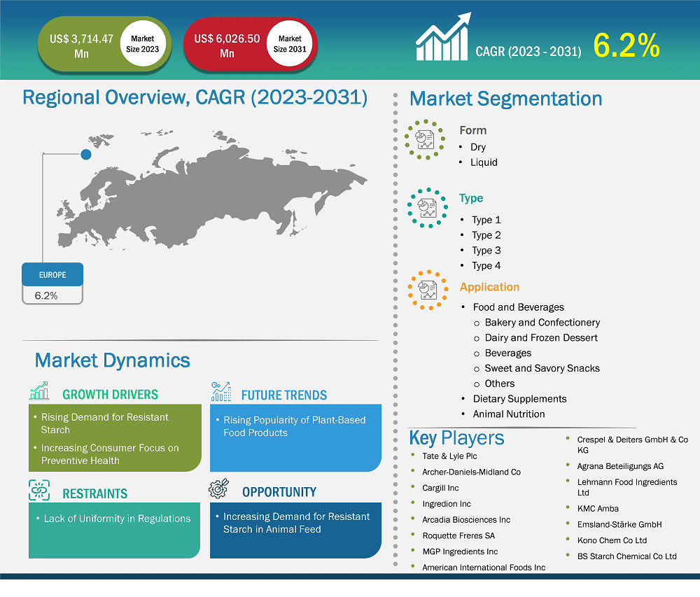This screenshot has height=597, width=700.
Task: Select the Future Trends icon
Action: pyautogui.click(x=219, y=390)
